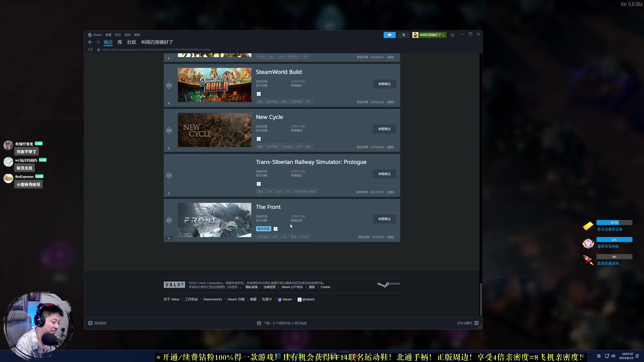
Task: Click the blue 抢先体验 badge on The Front
Action: tap(263, 229)
